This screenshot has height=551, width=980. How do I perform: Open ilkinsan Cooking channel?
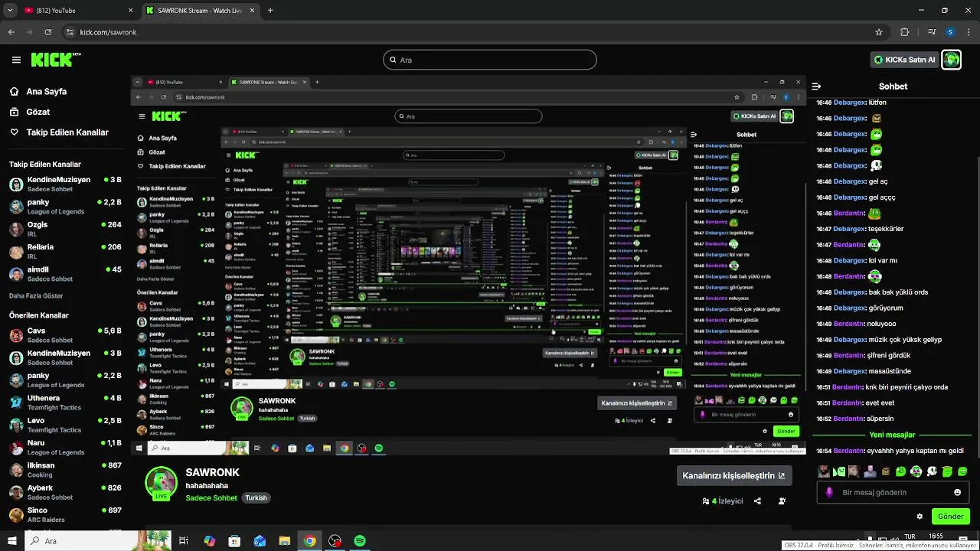click(x=65, y=470)
